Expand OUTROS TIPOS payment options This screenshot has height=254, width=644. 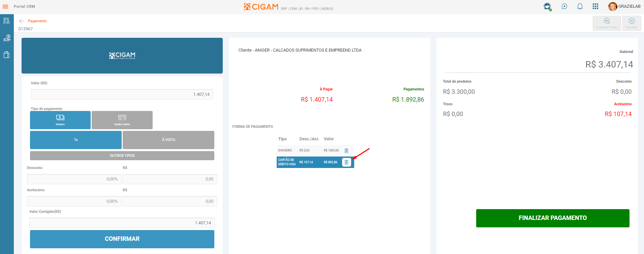coord(122,156)
